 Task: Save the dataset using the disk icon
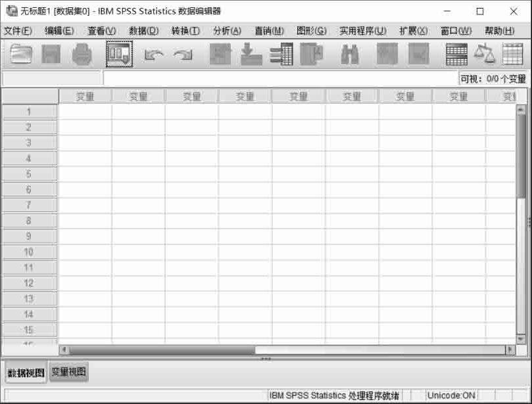[x=51, y=54]
